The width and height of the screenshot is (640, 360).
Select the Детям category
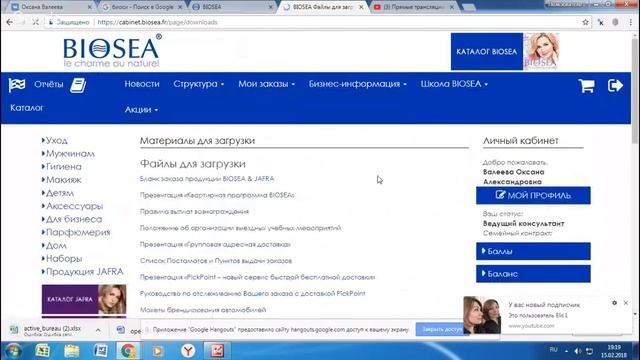coord(60,193)
